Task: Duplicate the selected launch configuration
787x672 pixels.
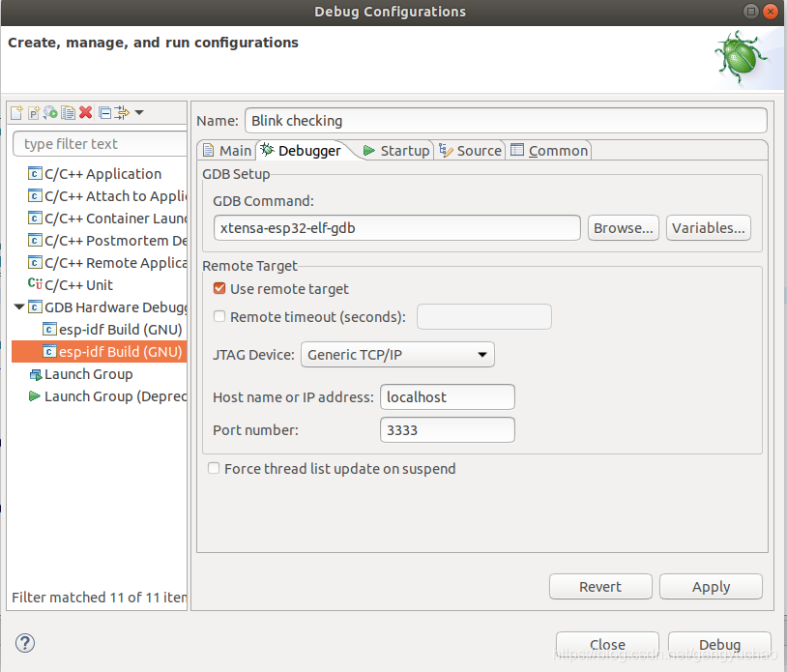Action: tap(69, 113)
